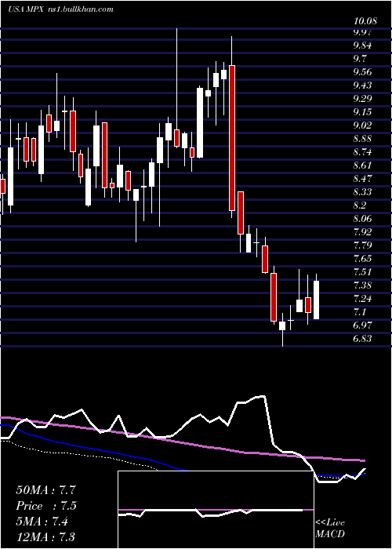Click the 6.83 price axis label

[364, 339]
